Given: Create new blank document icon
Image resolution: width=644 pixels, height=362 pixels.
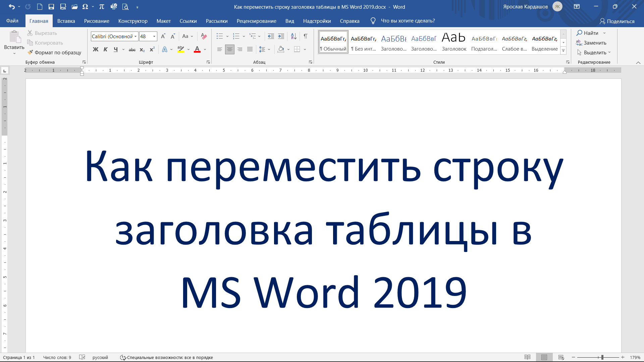Looking at the screenshot, I should pos(40,7).
